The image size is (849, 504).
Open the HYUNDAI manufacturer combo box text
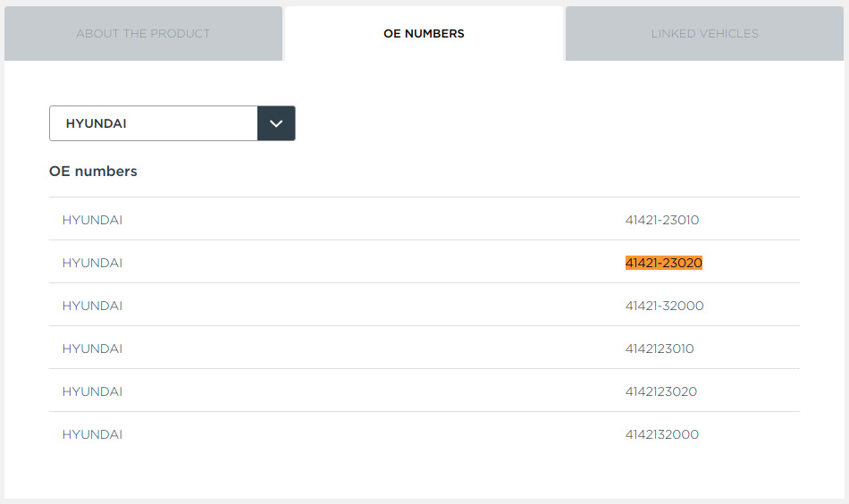click(97, 123)
